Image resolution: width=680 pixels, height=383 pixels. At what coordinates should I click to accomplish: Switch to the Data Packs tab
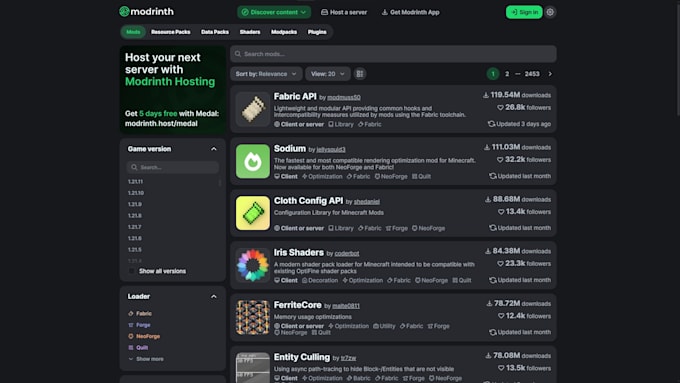coord(215,32)
